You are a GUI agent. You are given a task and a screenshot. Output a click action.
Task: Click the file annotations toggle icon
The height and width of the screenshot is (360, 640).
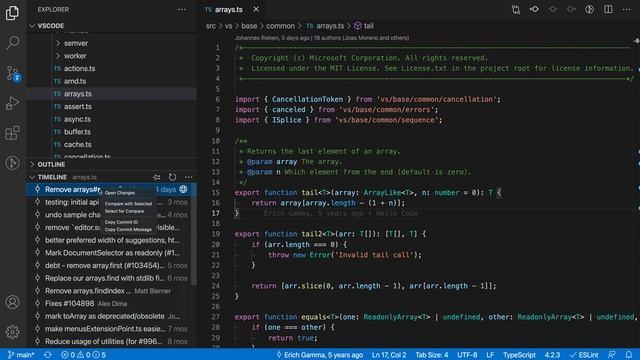(589, 9)
